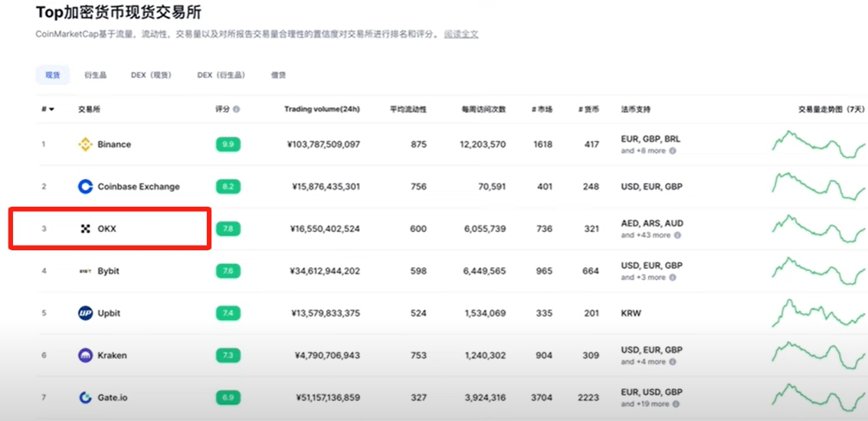The image size is (868, 421).
Task: Click Bybit volume ¥34,612,944,202
Action: [325, 271]
